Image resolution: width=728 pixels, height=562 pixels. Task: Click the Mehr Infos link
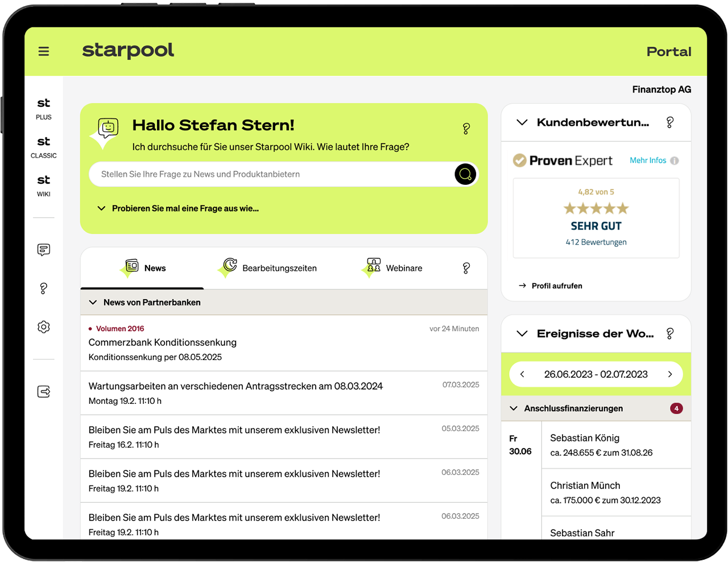[x=648, y=160]
